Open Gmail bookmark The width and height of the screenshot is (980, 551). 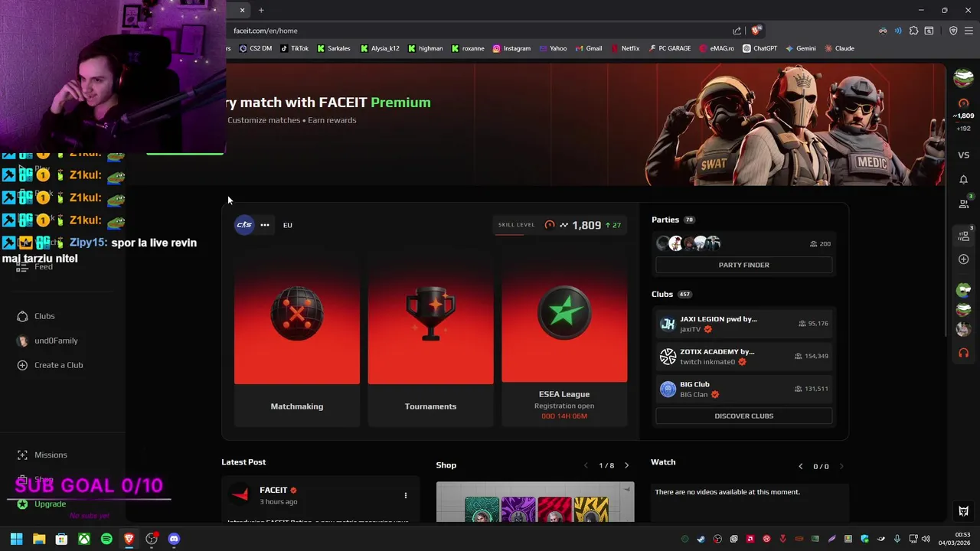(589, 48)
